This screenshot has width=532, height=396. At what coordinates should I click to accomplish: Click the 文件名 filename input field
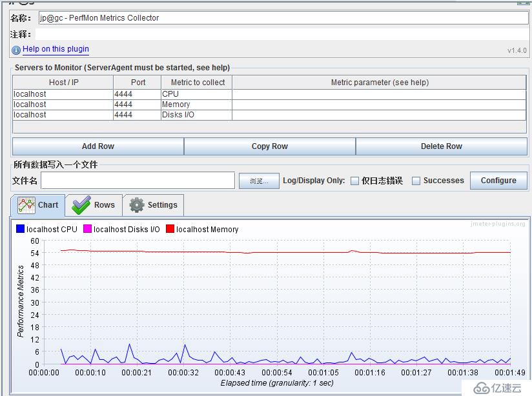(138, 181)
